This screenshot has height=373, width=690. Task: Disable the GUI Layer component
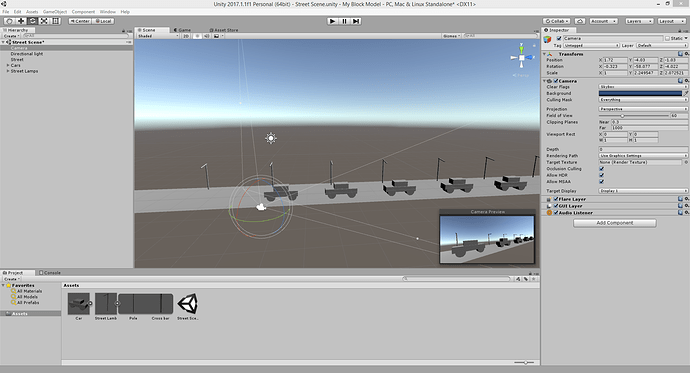point(556,206)
